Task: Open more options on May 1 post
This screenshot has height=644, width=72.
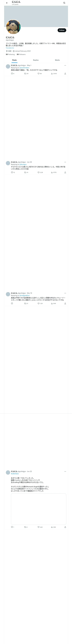Action: (65, 65)
